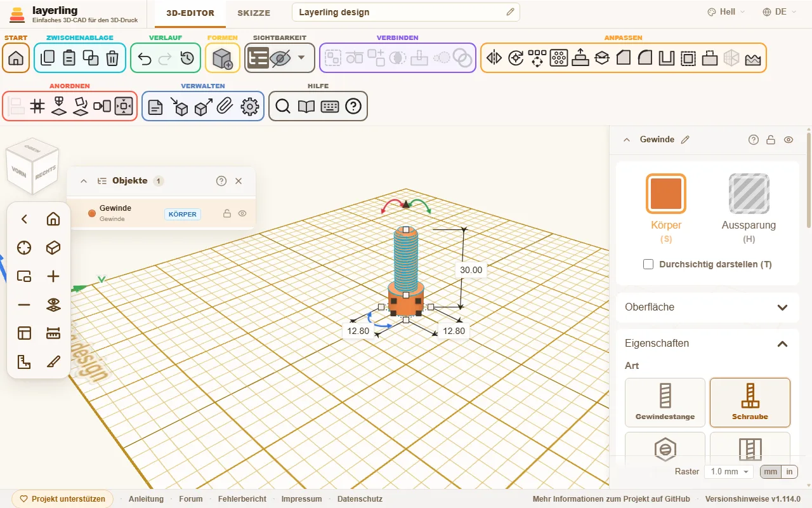Click the mirror icon in Anpassen group
812x508 pixels.
[x=494, y=58]
